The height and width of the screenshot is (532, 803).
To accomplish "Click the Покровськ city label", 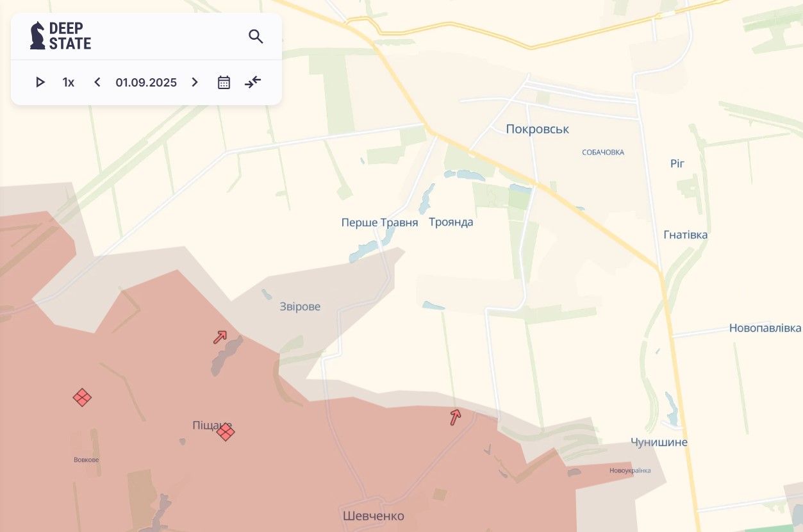I will click(537, 129).
